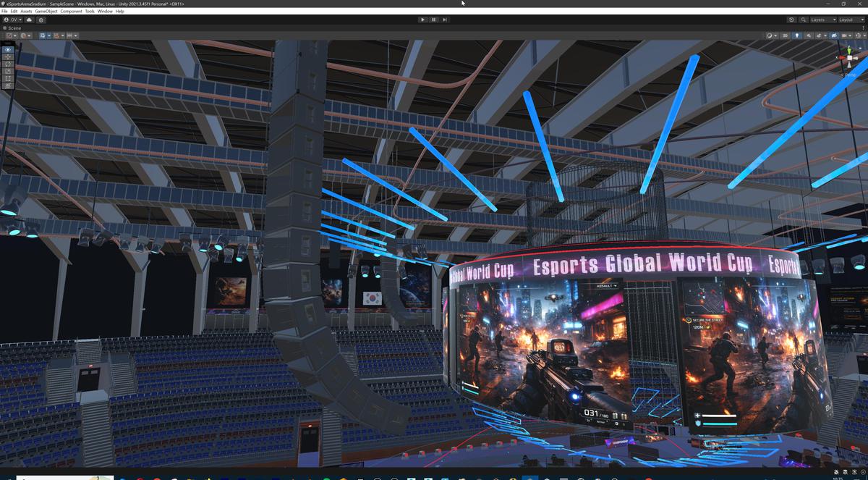Open the File menu
This screenshot has width=868, height=480.
tap(4, 12)
